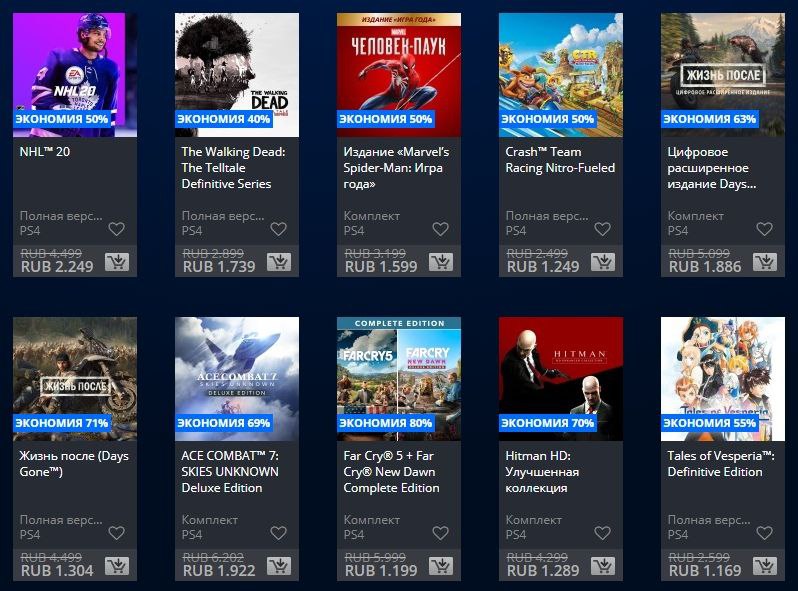
Task: Add Crash Team Racing Nitro-Fueled to cart
Action: [603, 262]
